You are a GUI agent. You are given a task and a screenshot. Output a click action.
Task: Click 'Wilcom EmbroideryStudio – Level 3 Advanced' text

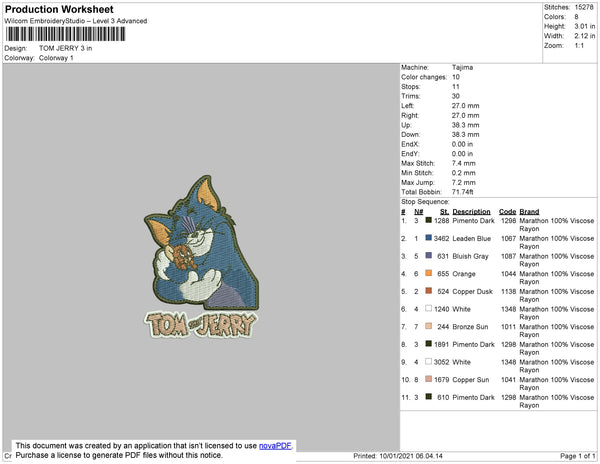coord(76,21)
